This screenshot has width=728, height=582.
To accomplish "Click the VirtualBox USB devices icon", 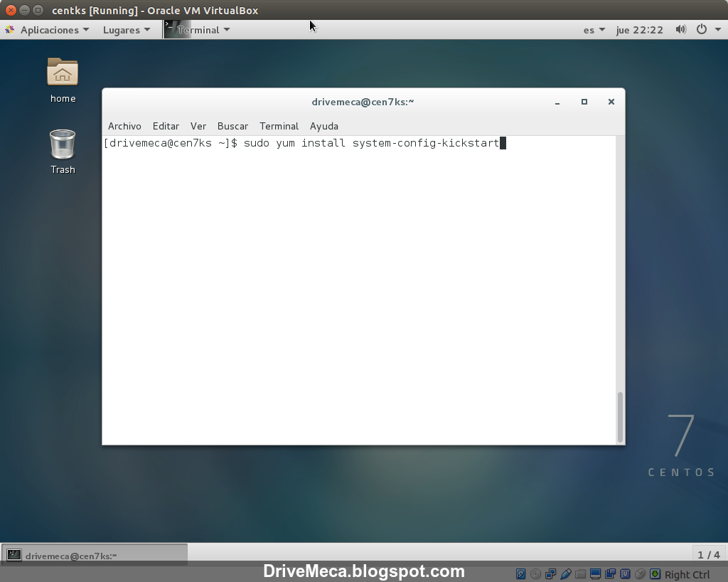I will click(x=565, y=574).
